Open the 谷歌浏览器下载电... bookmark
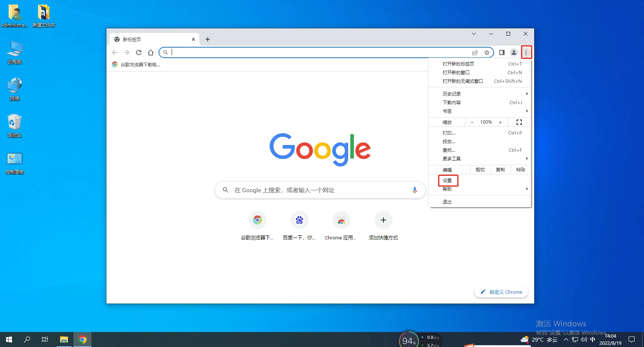 136,64
